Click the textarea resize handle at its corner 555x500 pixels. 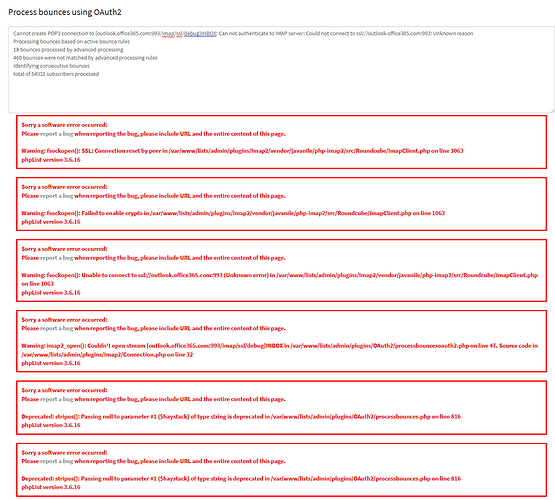point(552,111)
